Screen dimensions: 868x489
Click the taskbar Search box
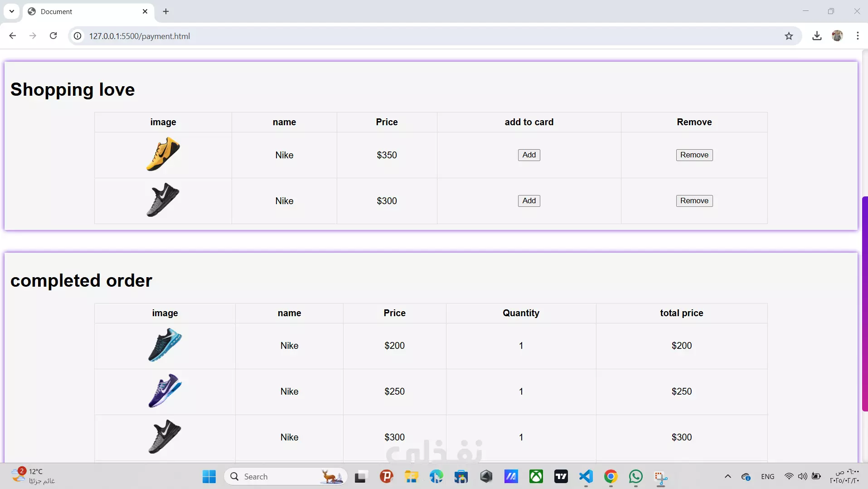point(286,476)
